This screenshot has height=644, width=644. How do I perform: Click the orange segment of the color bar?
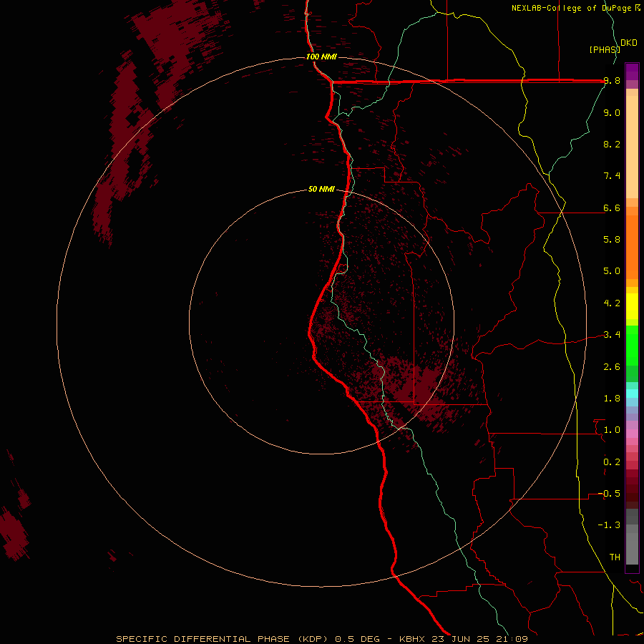(x=632, y=246)
